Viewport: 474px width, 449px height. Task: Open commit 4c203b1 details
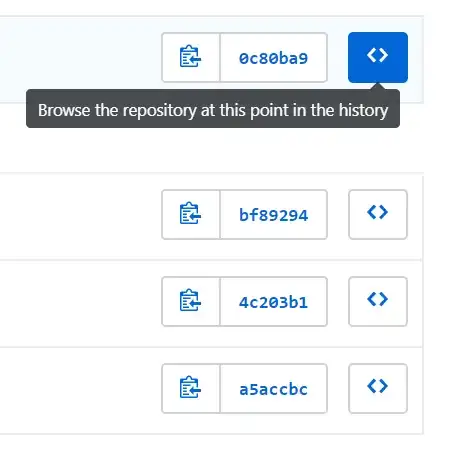[274, 301]
